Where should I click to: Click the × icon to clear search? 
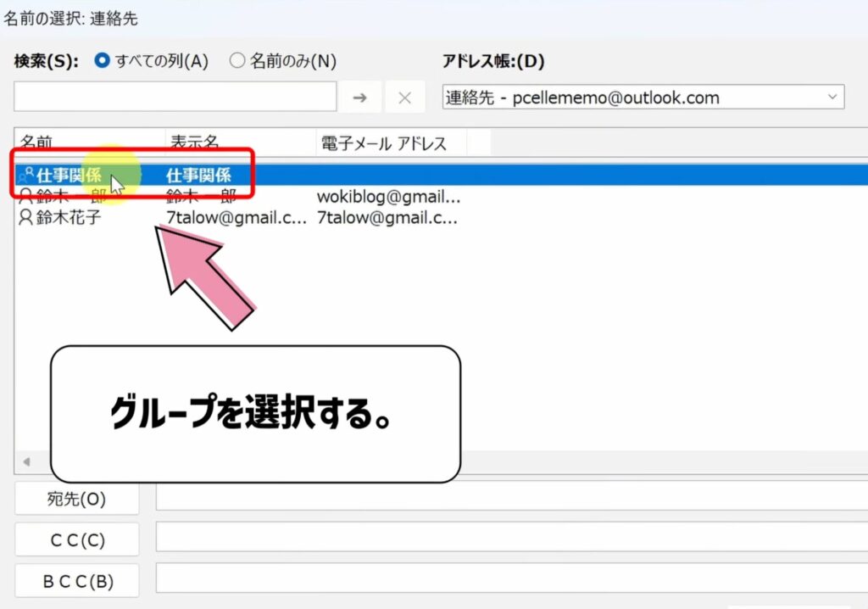point(404,96)
